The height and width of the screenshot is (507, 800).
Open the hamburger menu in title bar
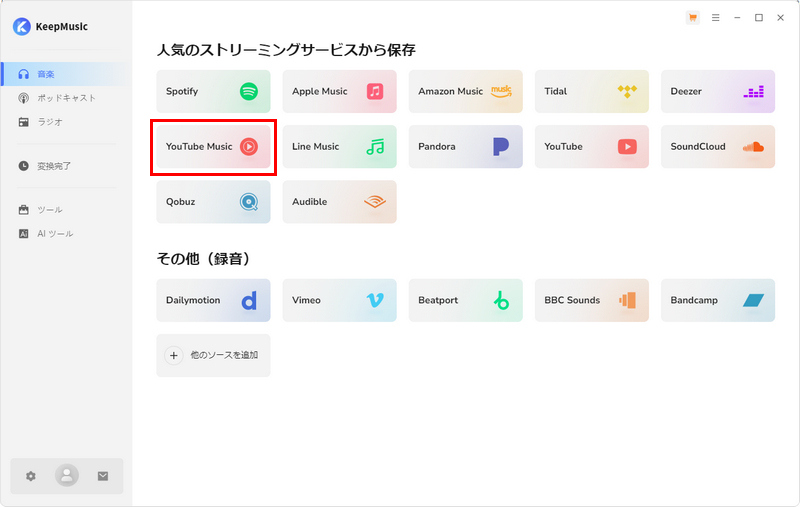[715, 18]
